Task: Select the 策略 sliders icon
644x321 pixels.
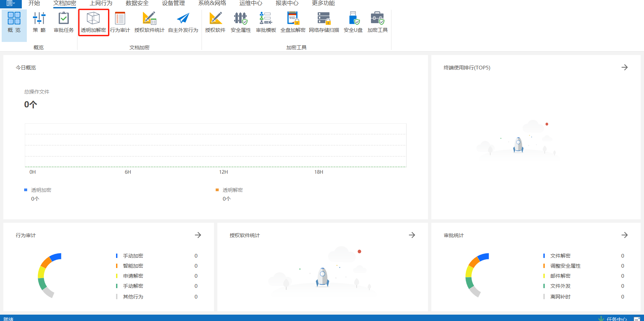Action: pos(39,22)
